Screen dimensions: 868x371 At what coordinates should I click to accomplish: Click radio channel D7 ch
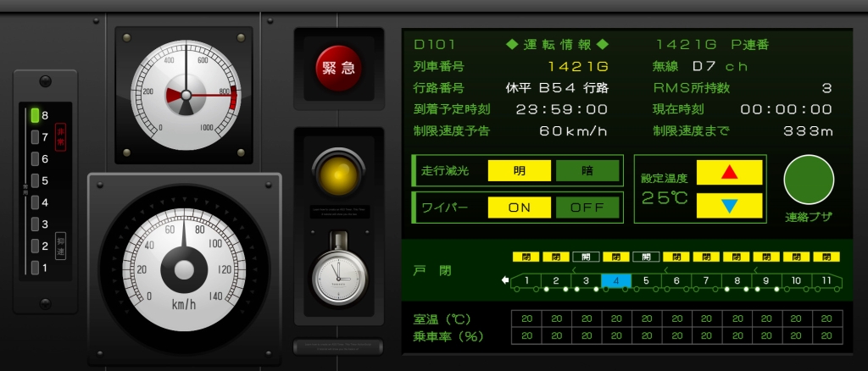coord(721,67)
